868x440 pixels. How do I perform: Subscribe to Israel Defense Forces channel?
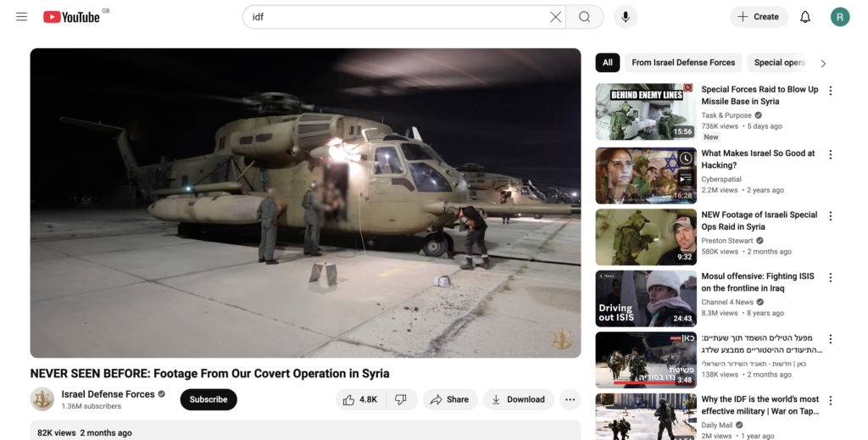point(209,399)
